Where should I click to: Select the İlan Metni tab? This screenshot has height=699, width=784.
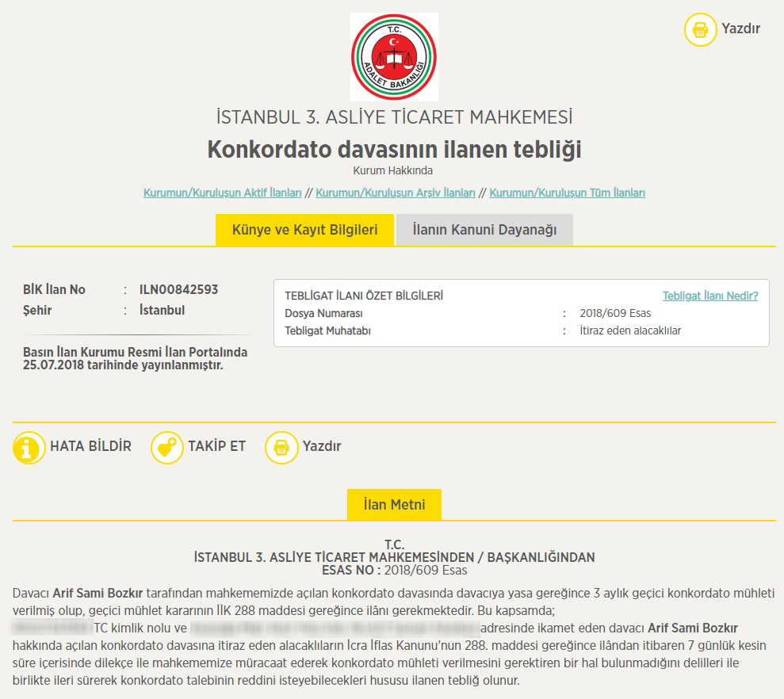click(x=394, y=504)
